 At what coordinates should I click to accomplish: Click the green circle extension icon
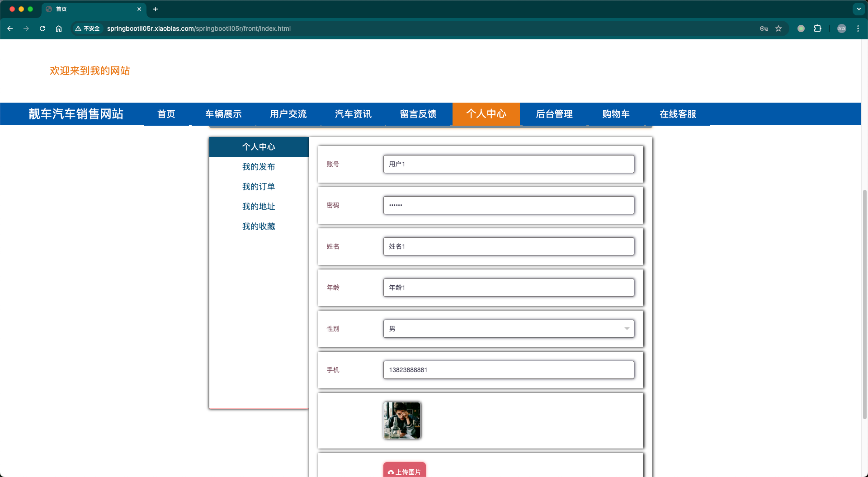801,28
